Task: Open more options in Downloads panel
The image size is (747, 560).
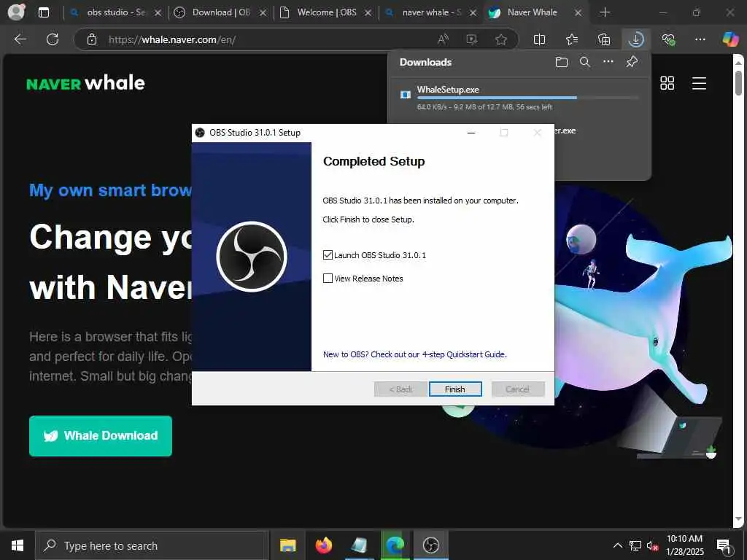Action: pos(608,61)
